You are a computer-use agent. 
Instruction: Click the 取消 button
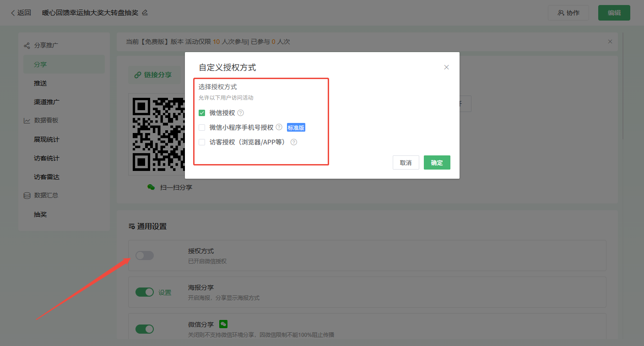[x=406, y=163]
